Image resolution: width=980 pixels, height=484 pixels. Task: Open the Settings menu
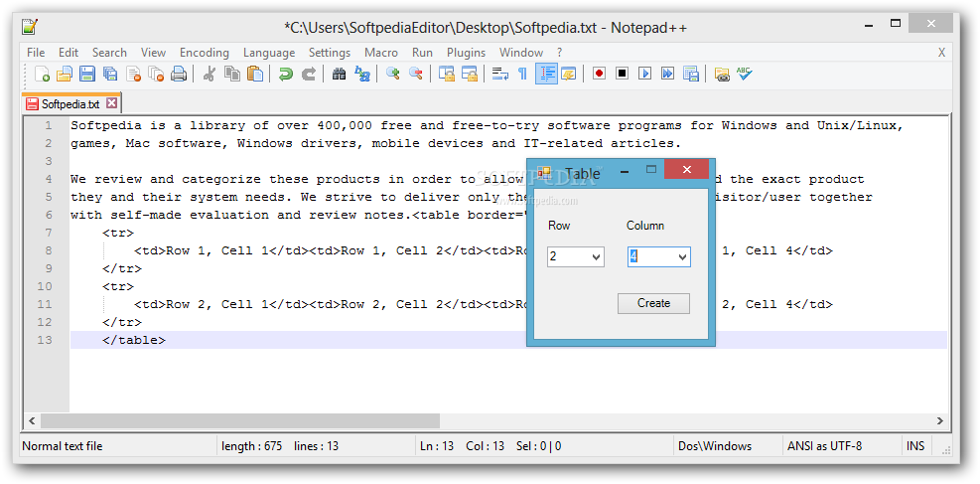point(330,53)
